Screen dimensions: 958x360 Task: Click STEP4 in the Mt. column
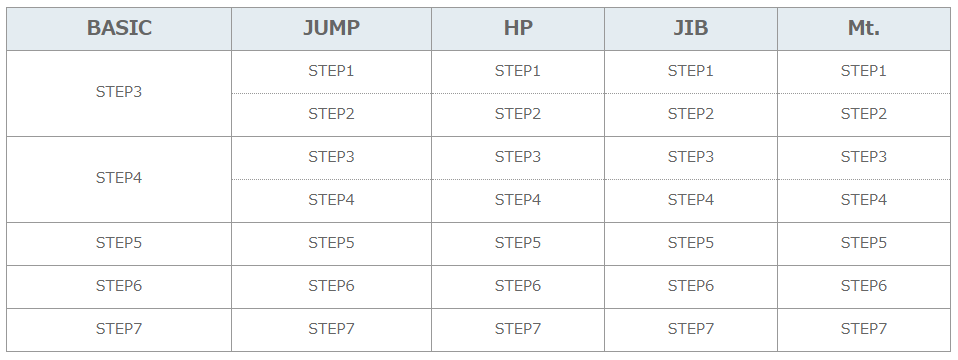point(864,200)
